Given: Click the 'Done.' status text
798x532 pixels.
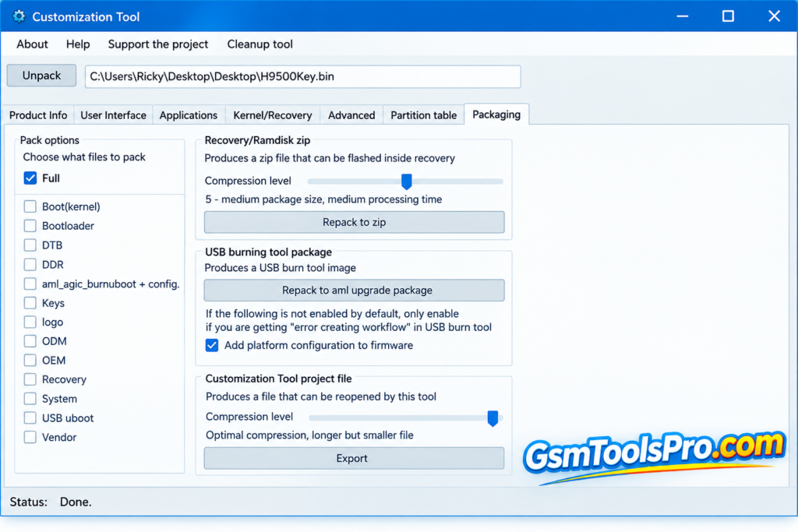Looking at the screenshot, I should point(76,502).
